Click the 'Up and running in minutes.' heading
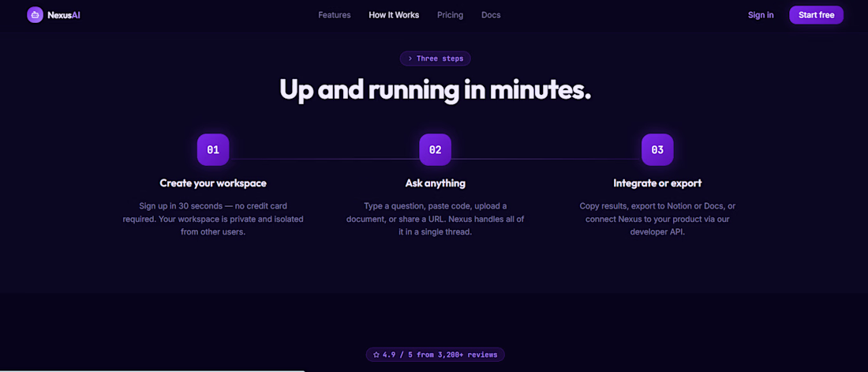The height and width of the screenshot is (372, 868). [435, 89]
